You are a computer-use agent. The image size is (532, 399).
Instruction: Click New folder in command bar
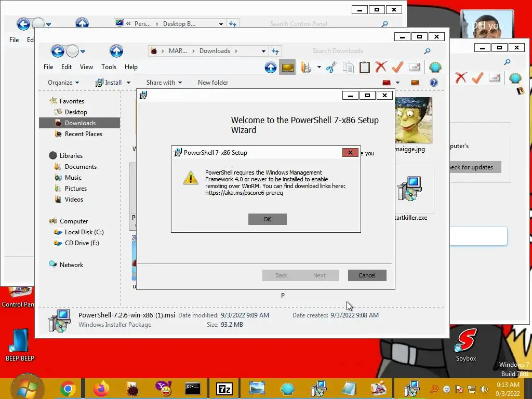pyautogui.click(x=213, y=83)
